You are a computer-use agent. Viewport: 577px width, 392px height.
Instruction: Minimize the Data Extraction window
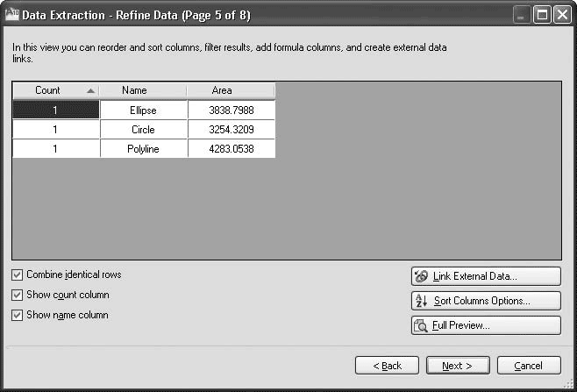pyautogui.click(x=522, y=15)
